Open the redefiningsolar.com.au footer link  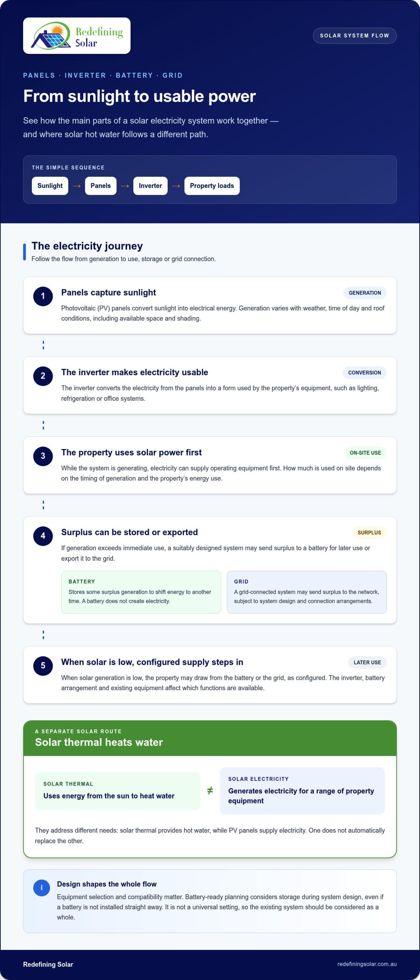pyautogui.click(x=367, y=964)
